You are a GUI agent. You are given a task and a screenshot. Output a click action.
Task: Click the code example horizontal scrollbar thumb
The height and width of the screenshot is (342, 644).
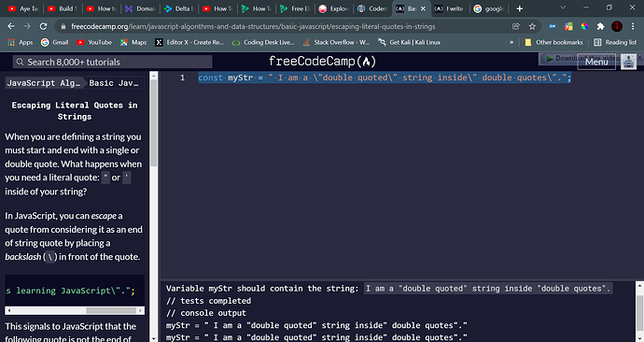click(x=111, y=310)
